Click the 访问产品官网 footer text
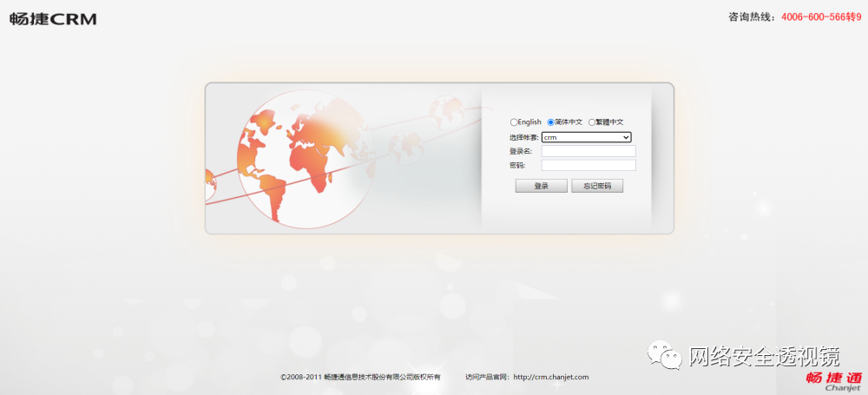Image resolution: width=868 pixels, height=395 pixels. click(487, 378)
